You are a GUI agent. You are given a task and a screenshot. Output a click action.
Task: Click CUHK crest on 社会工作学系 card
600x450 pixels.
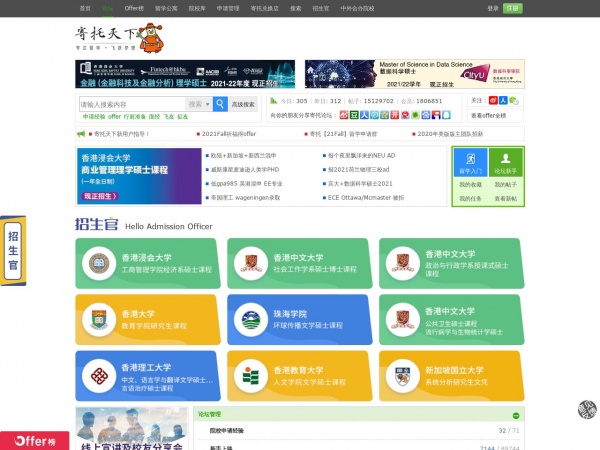251,263
